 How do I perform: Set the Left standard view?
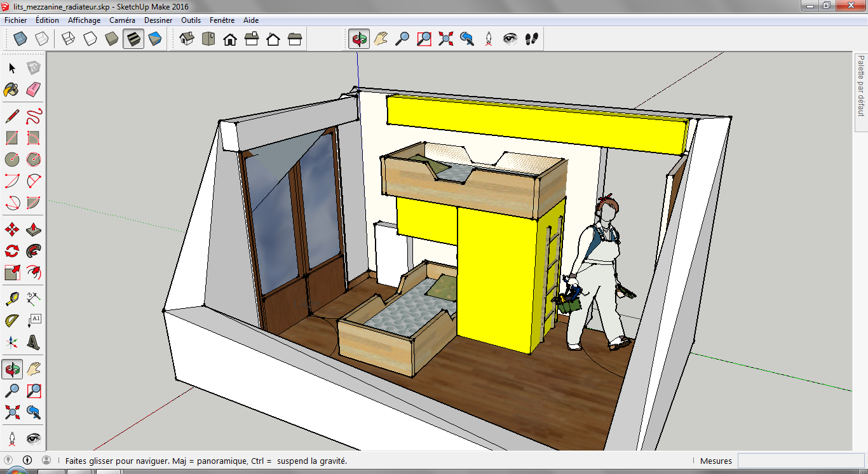click(295, 39)
